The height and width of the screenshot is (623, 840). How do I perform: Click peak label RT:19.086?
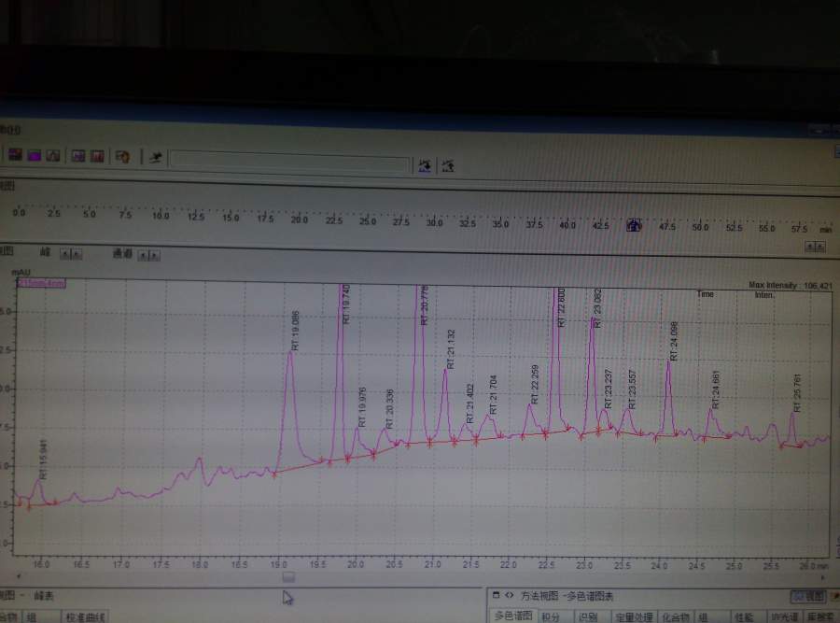[295, 332]
